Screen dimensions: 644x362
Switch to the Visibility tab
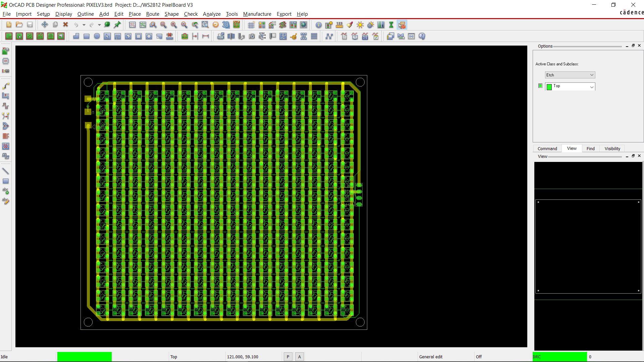click(x=612, y=148)
